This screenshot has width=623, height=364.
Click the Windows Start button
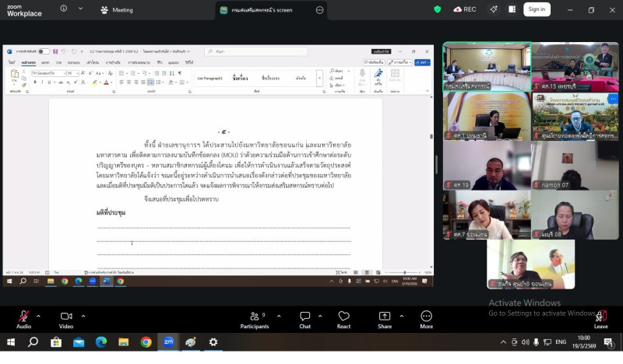click(x=11, y=342)
